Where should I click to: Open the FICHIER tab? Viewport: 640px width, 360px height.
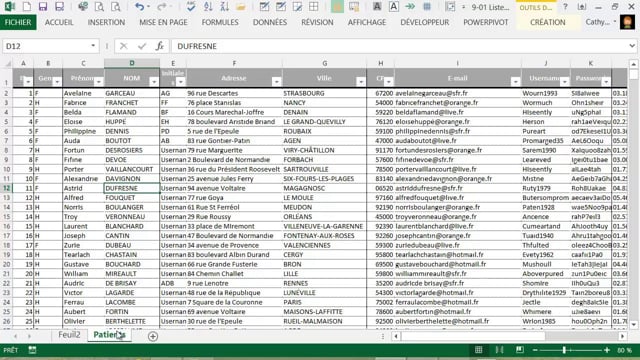[18, 22]
